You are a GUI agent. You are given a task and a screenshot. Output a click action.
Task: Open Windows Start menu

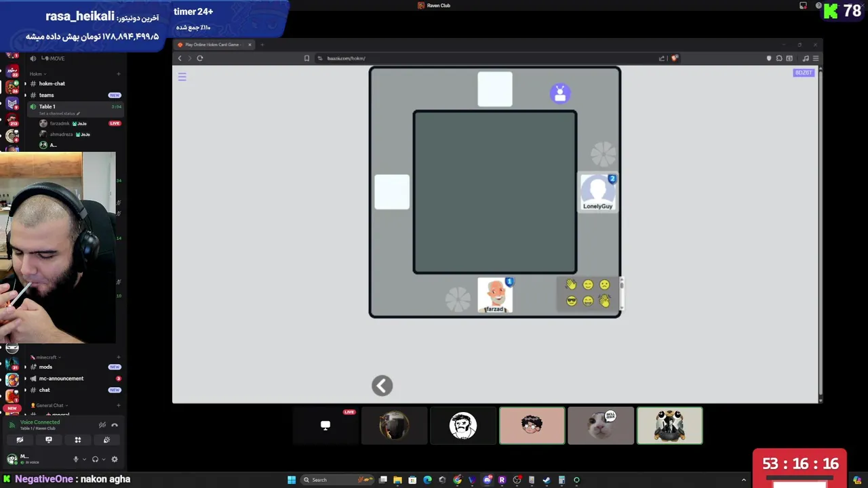[x=292, y=480]
